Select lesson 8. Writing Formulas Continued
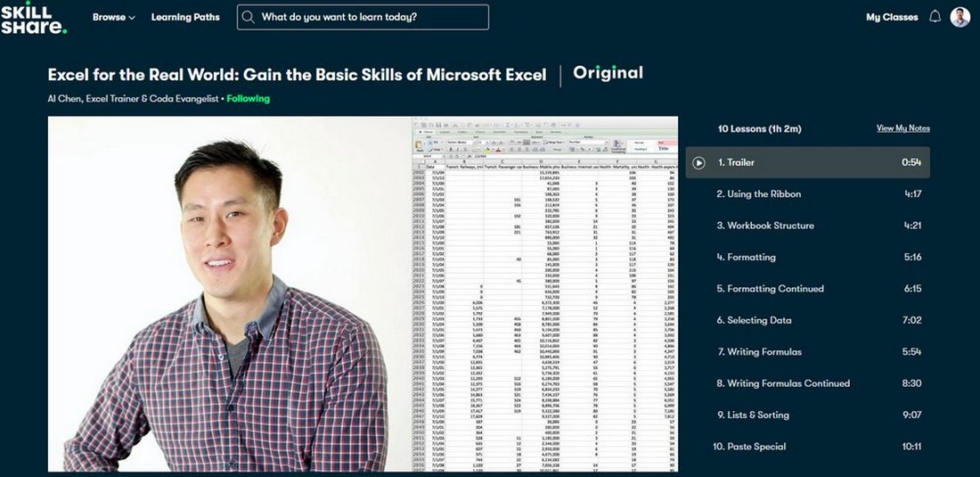980x477 pixels. (x=807, y=383)
